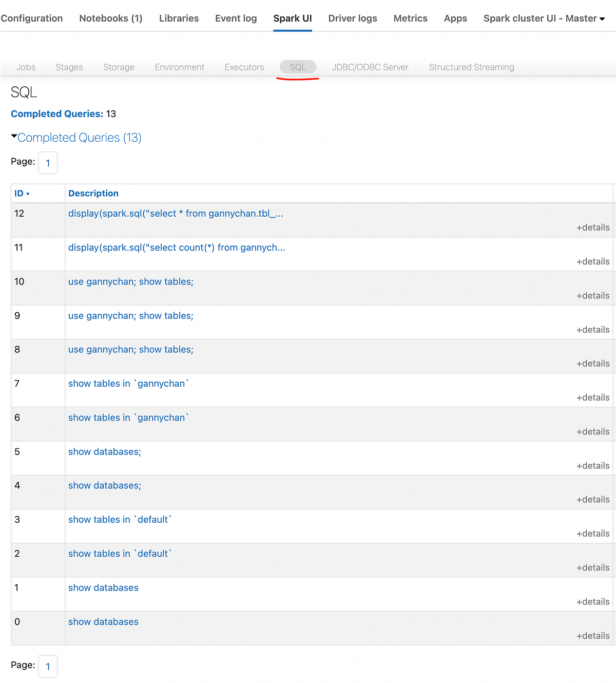Open the Configuration tab

(x=31, y=18)
